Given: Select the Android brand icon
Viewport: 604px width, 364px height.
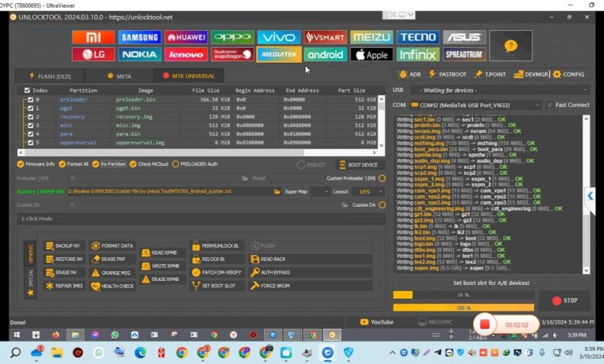Looking at the screenshot, I should (x=325, y=54).
